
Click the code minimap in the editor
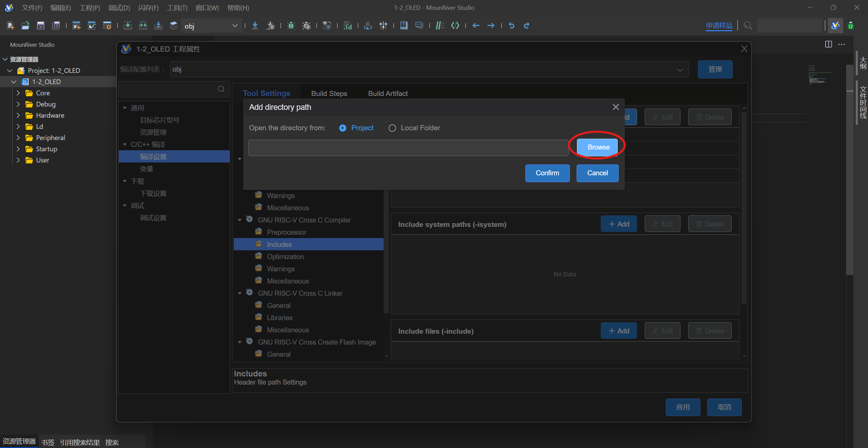click(820, 76)
